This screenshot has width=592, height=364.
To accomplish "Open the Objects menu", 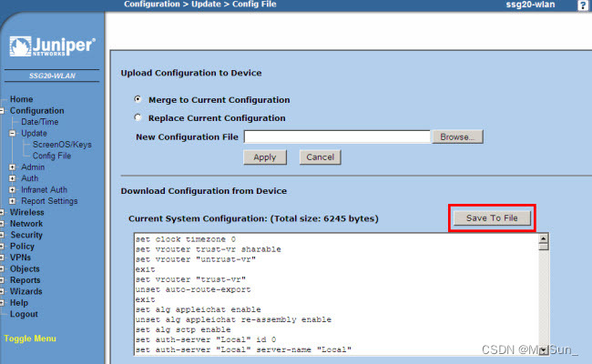I will click(25, 269).
